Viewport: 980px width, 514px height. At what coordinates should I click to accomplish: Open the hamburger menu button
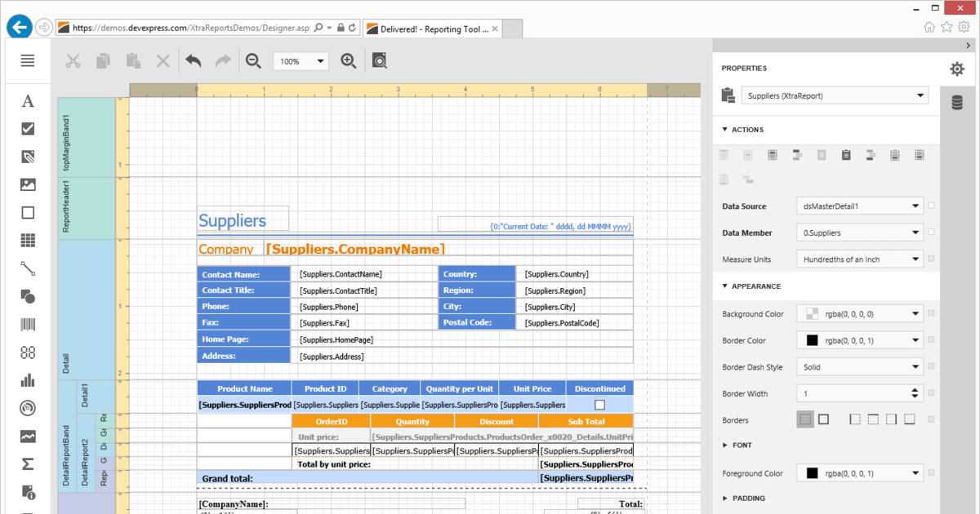pyautogui.click(x=28, y=60)
